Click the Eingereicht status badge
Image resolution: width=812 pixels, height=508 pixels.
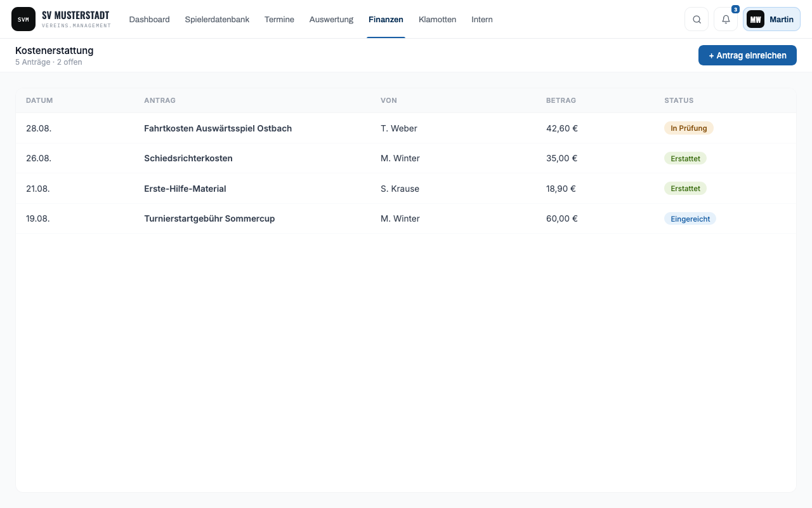coord(690,218)
